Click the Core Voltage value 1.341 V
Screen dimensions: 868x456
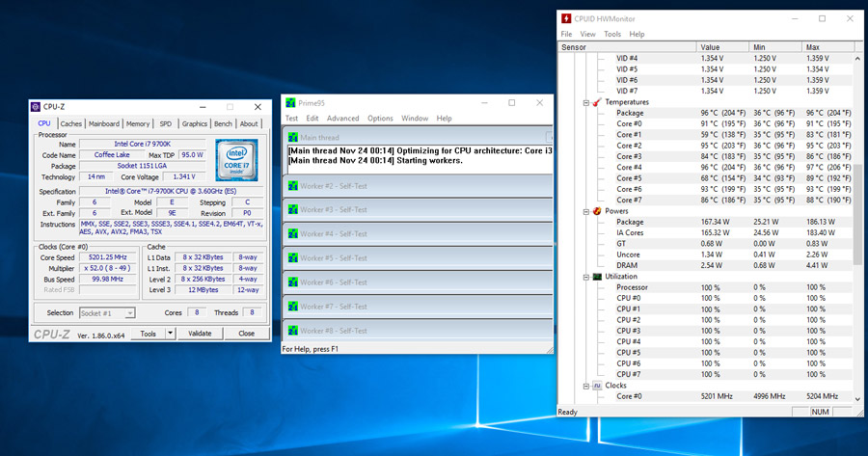[184, 177]
